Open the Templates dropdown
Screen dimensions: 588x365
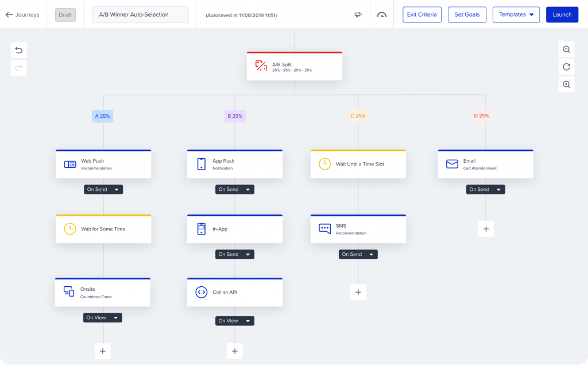pos(516,14)
